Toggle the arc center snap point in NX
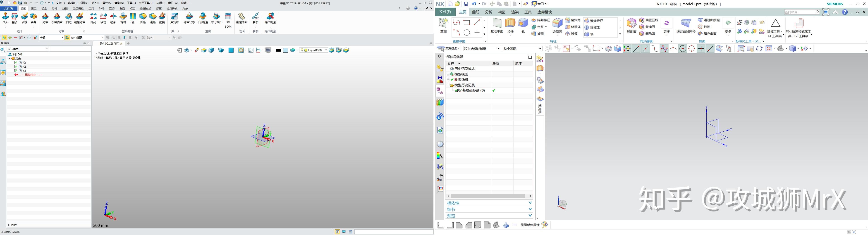This screenshot has height=235, width=868. click(x=683, y=49)
